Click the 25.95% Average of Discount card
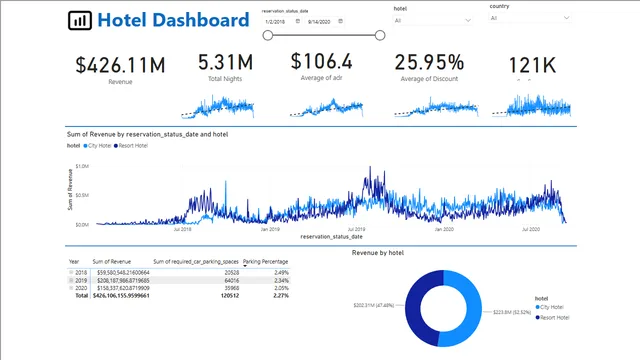 (429, 67)
